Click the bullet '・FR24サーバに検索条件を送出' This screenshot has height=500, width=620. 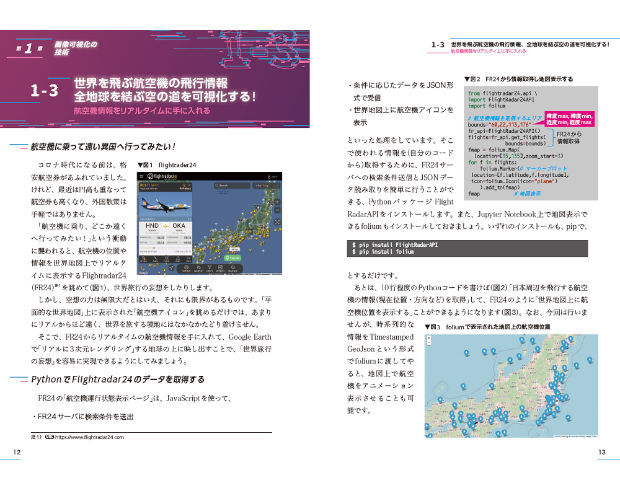pyautogui.click(x=83, y=417)
